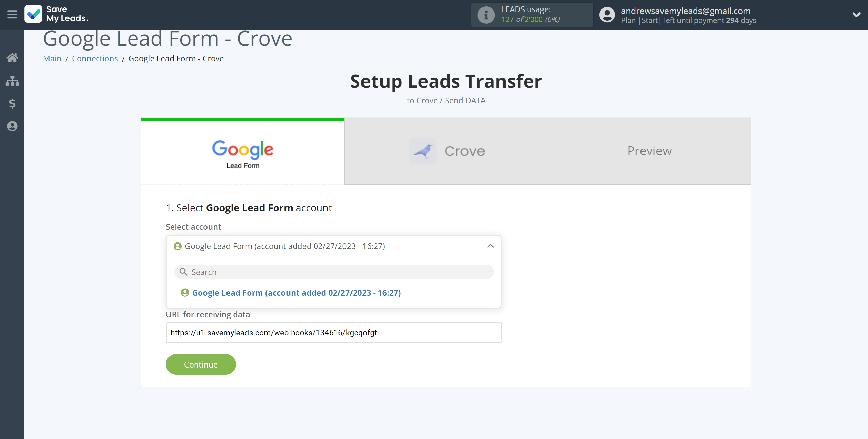Click the billing/dollar icon in sidebar
This screenshot has height=439, width=868.
point(12,103)
